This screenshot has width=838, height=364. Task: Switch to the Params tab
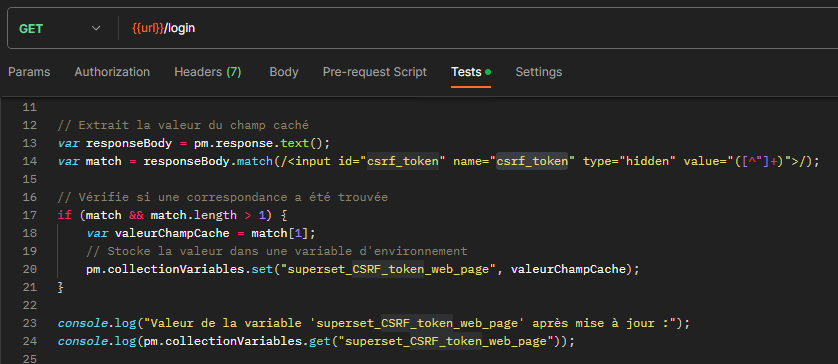click(x=29, y=72)
